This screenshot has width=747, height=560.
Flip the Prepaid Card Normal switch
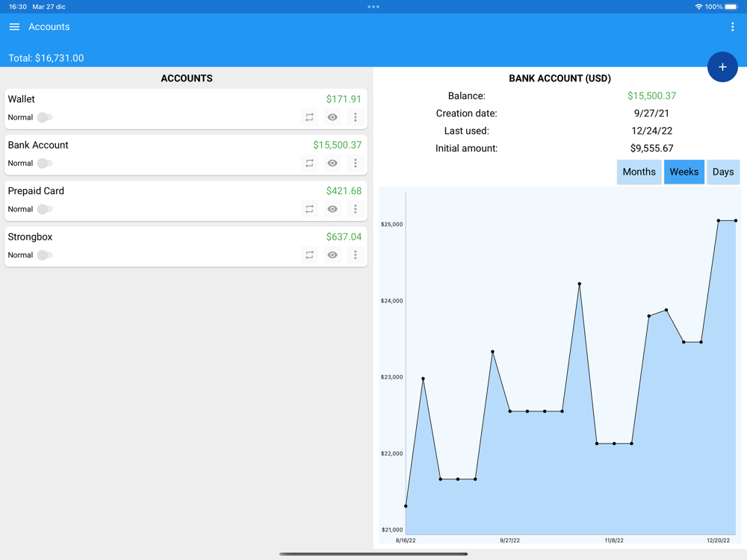click(x=45, y=209)
